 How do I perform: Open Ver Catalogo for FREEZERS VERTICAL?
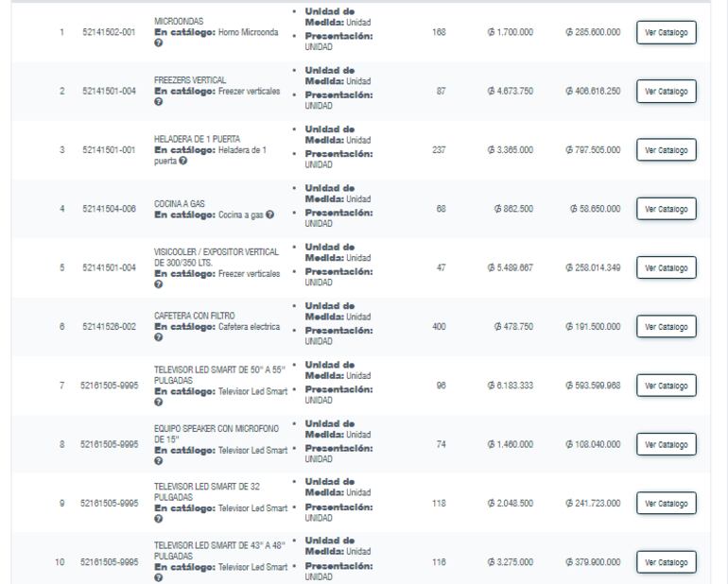point(666,92)
